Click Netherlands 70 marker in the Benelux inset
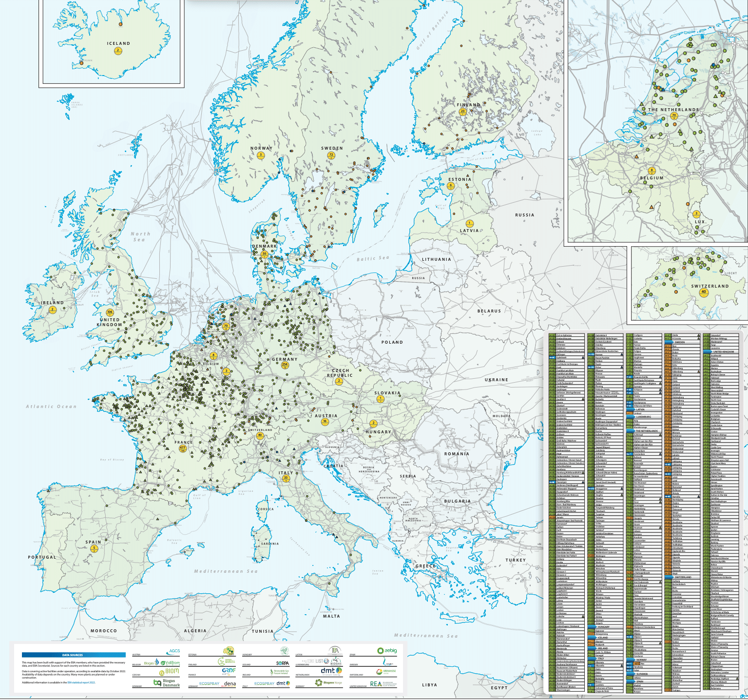748x700 pixels. tap(674, 116)
